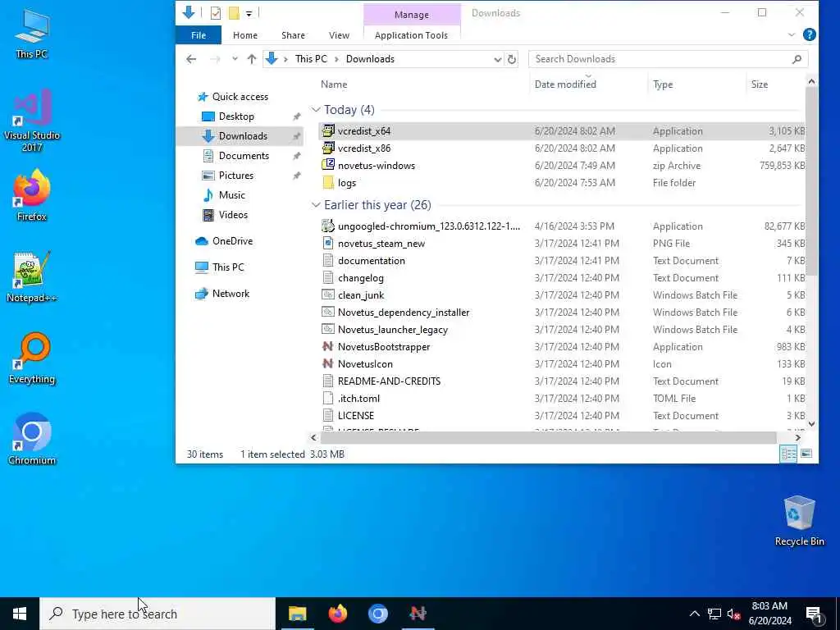Open Everything search desktop shortcut
The height and width of the screenshot is (630, 840).
point(32,358)
